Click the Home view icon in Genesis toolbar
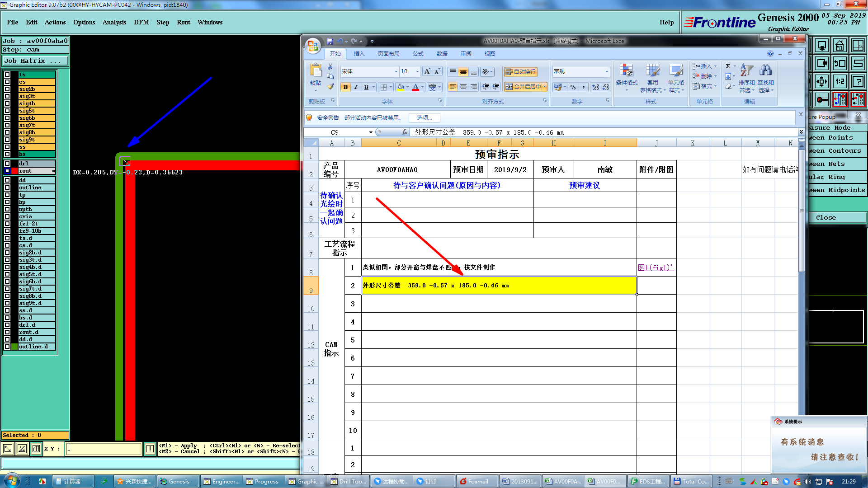The height and width of the screenshot is (488, 868). click(x=840, y=46)
